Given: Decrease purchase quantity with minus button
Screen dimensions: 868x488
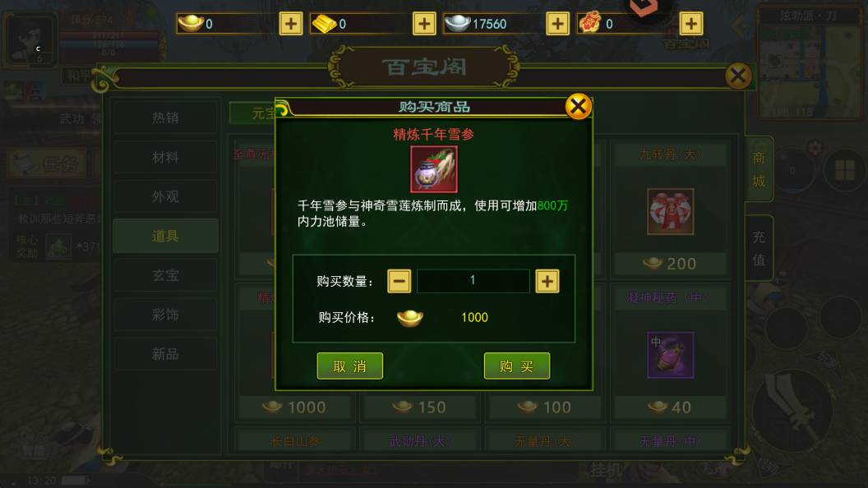Looking at the screenshot, I should [399, 281].
